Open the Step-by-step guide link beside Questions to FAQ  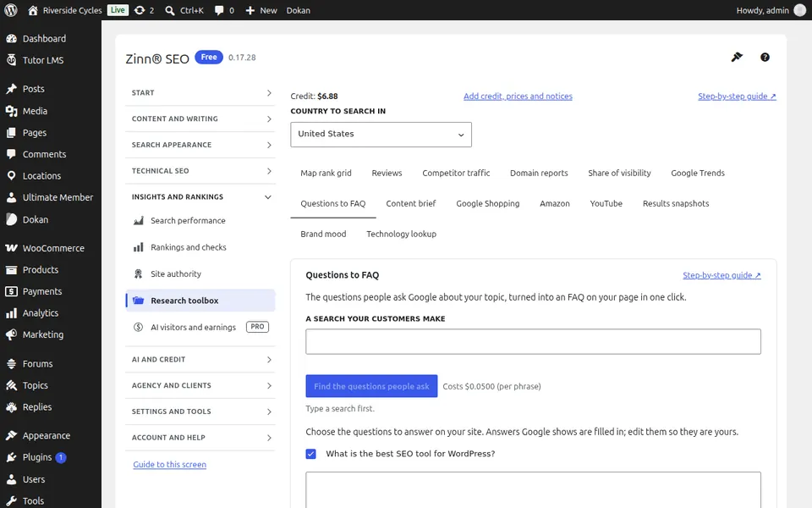tap(721, 275)
